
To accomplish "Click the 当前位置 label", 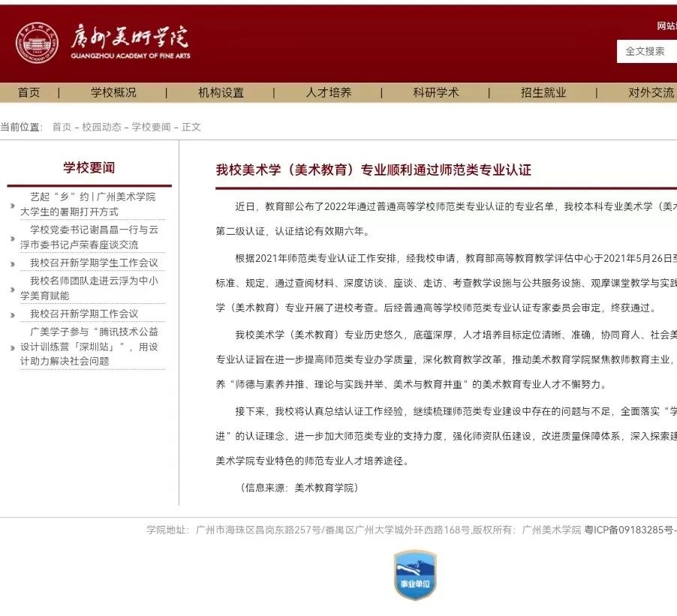I will tap(21, 127).
